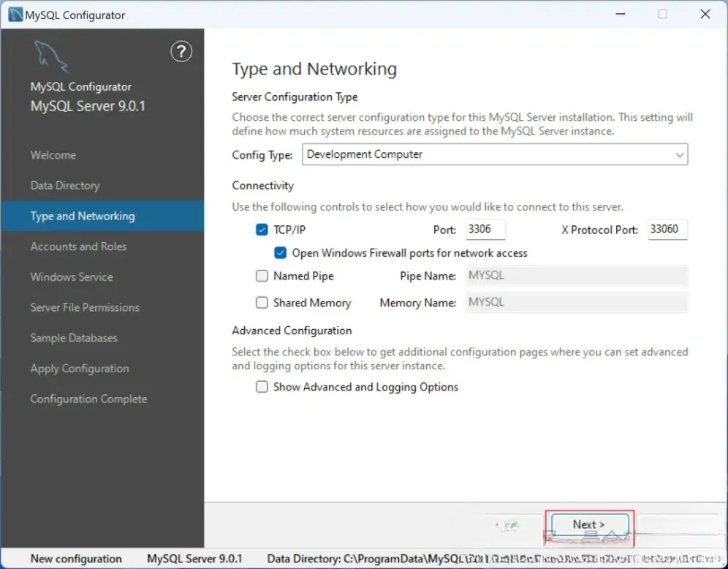Click the 'New configuration' status bar text

click(76, 559)
